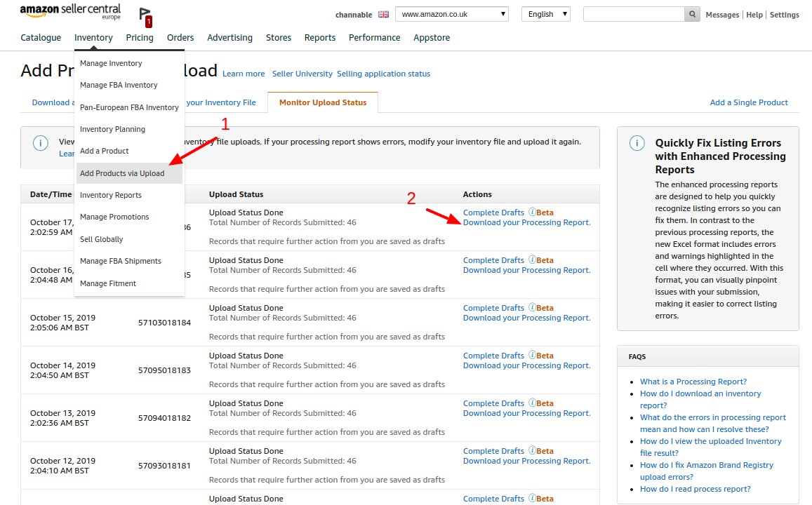
Task: Download Processing Report for October 12 upload
Action: click(526, 461)
